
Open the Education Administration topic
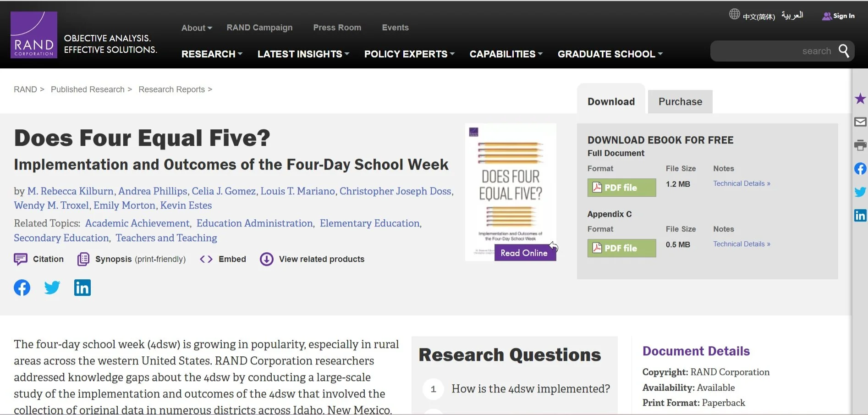tap(254, 223)
